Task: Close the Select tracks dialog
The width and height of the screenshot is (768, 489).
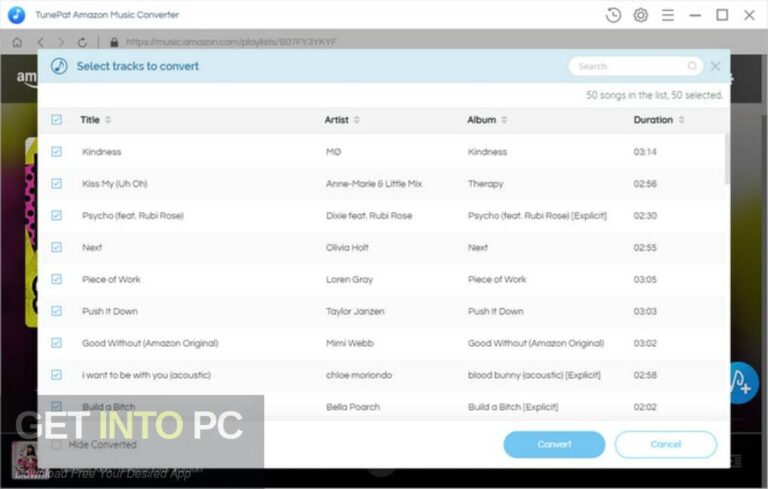Action: [715, 66]
